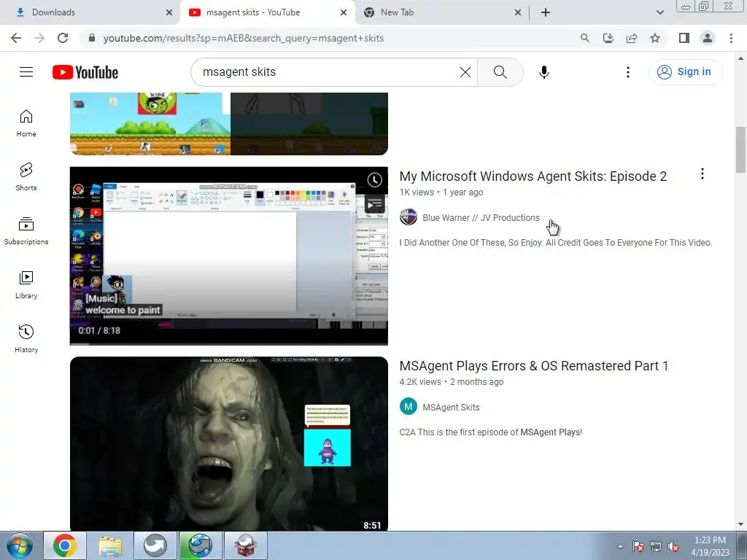Open the YouTube hamburger guide menu
This screenshot has height=560, width=747.
tap(26, 72)
